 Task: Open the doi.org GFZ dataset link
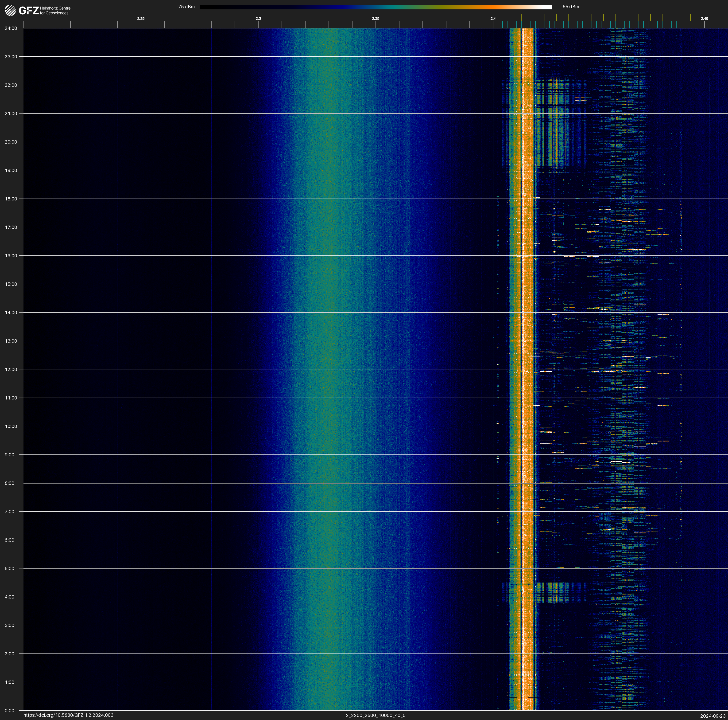pos(68,715)
